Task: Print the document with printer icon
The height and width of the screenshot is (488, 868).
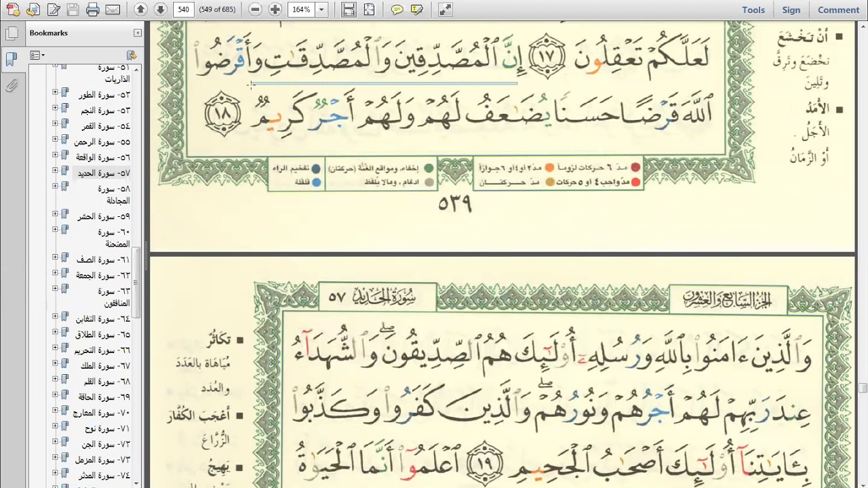Action: (93, 9)
